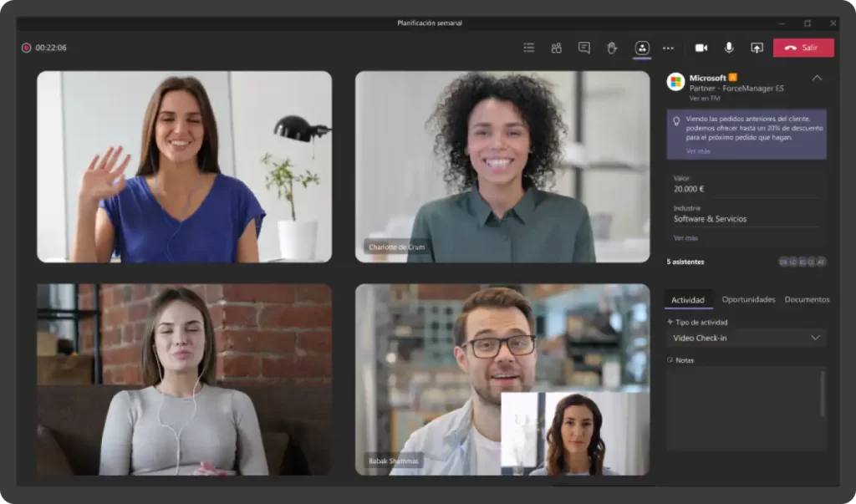
Task: Switch to the Oportunidades tab
Action: [748, 299]
